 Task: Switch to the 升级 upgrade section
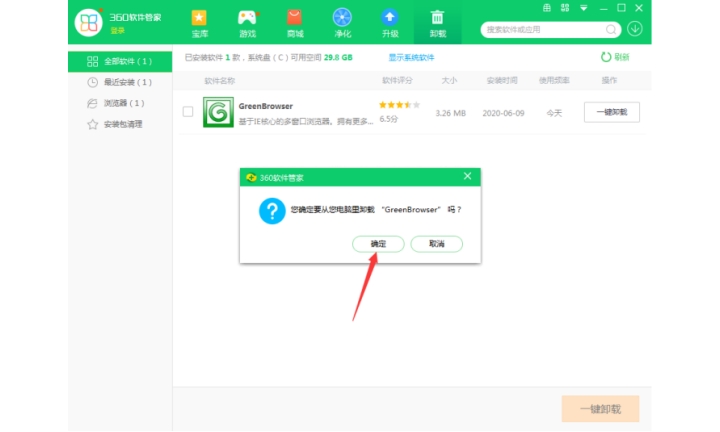coord(390,23)
